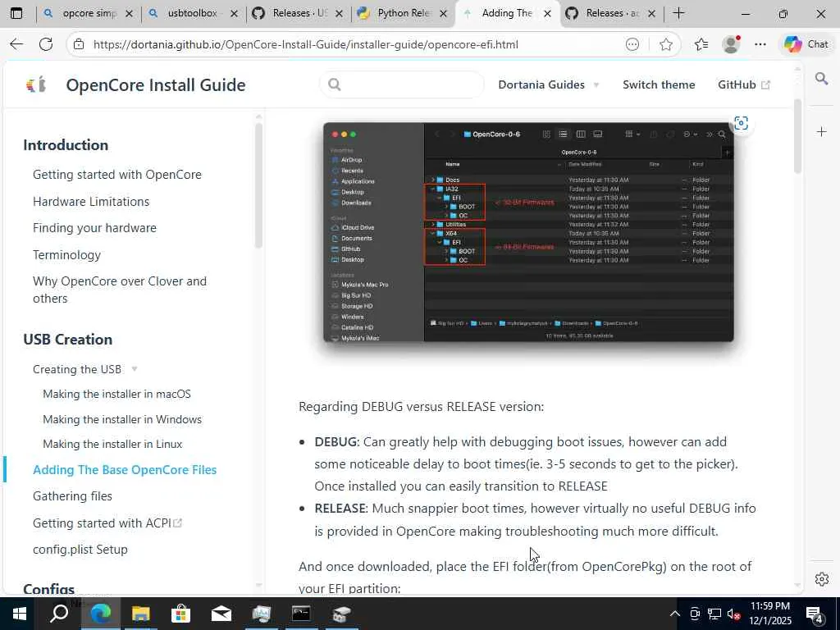Switch to the Python Releases tab
The width and height of the screenshot is (840, 630).
pyautogui.click(x=403, y=13)
